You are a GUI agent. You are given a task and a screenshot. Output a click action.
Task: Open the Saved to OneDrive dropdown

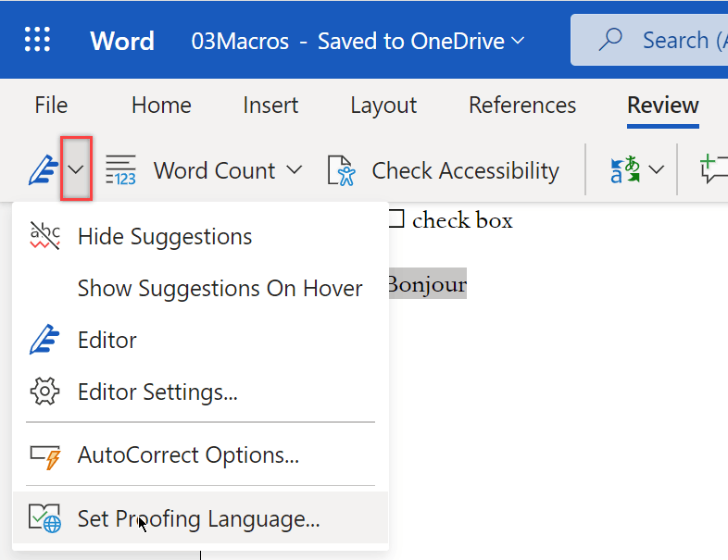tap(518, 41)
